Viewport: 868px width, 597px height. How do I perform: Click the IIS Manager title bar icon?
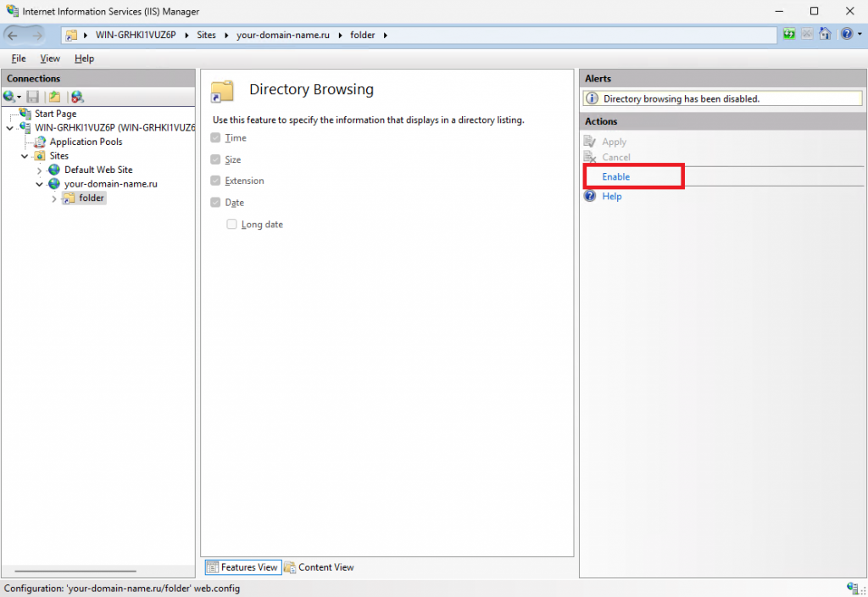coord(12,11)
